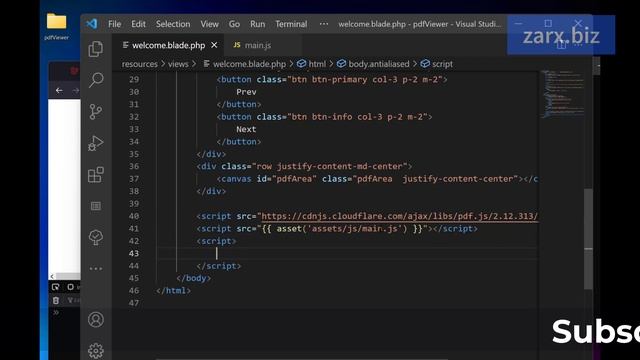This screenshot has width=640, height=360.
Task: Open the Manage gear icon
Action: 96,351
